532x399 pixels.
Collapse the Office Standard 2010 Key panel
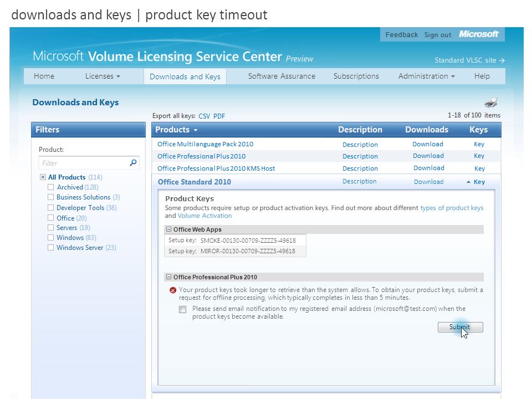point(475,182)
